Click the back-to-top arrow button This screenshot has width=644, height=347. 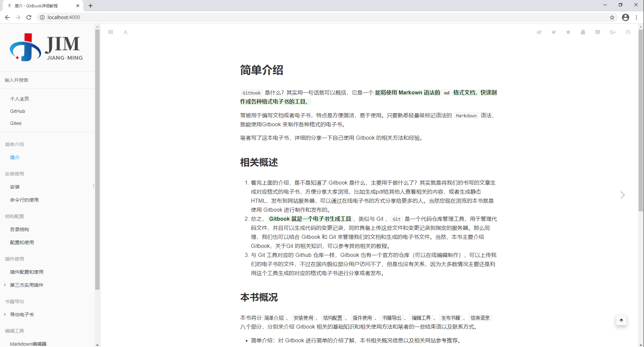point(621,320)
